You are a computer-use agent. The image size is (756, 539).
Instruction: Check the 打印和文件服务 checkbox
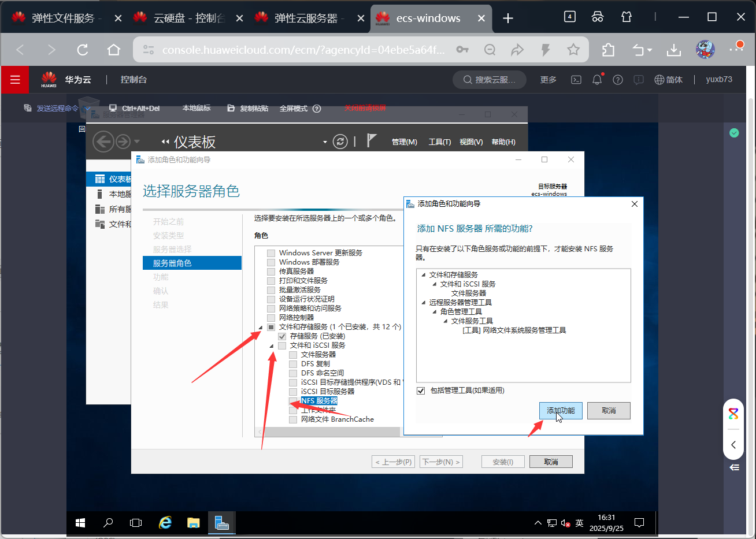pos(270,281)
